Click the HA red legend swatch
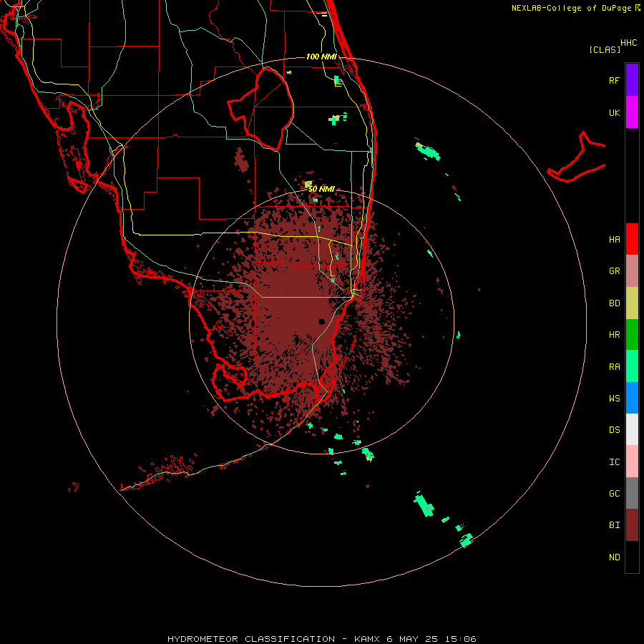Image resolution: width=644 pixels, height=644 pixels. click(x=632, y=239)
